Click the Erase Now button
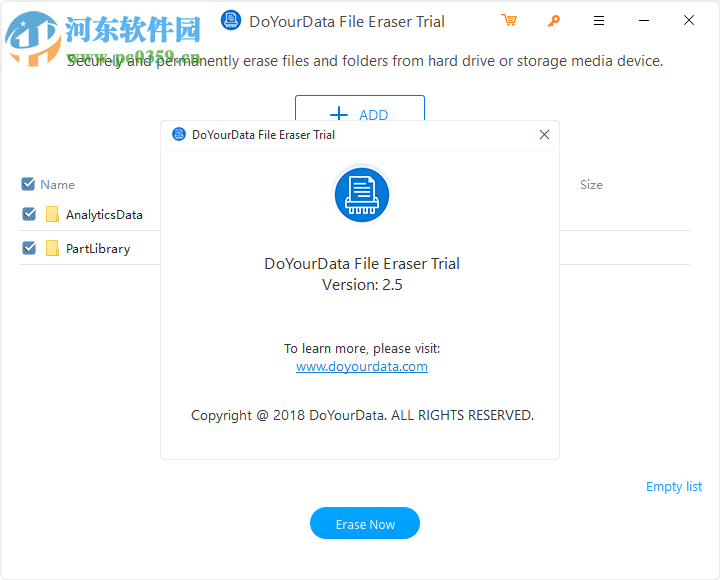This screenshot has width=720, height=580. [365, 523]
